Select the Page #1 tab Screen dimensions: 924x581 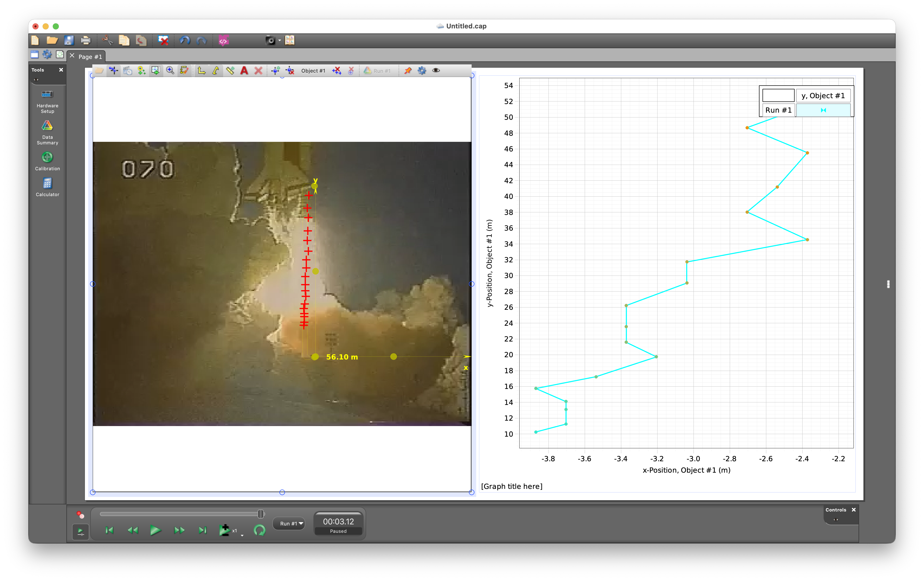(90, 56)
